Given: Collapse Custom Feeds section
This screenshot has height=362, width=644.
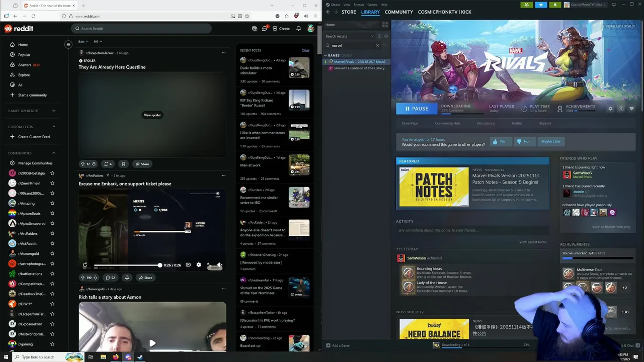Looking at the screenshot, I should [54, 127].
